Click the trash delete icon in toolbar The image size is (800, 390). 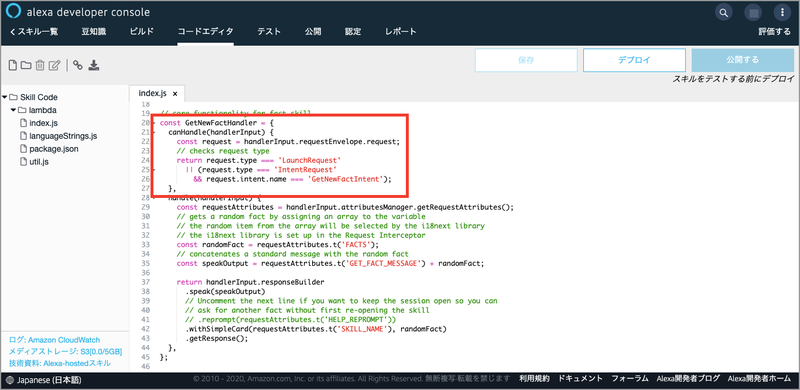(x=40, y=65)
